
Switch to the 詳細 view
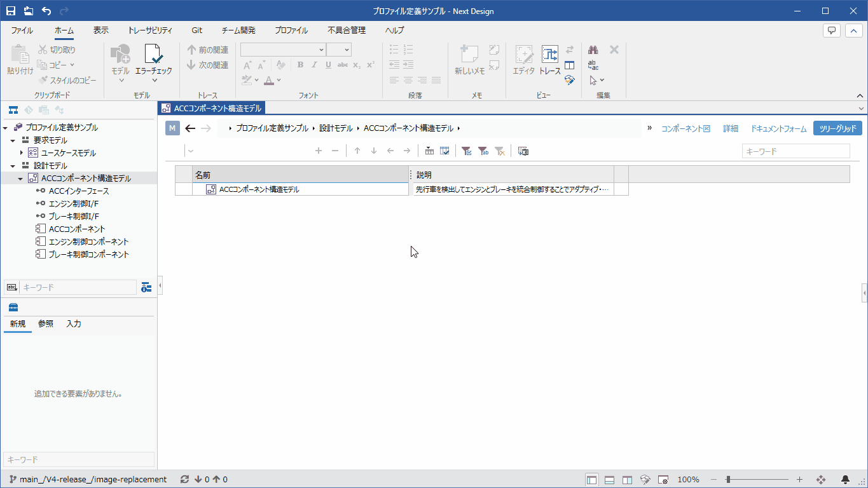click(x=731, y=128)
